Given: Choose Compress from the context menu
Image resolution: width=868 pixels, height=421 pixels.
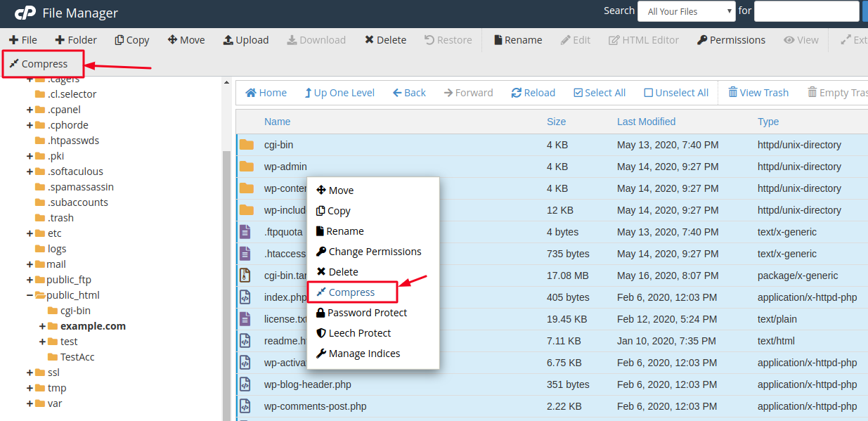Looking at the screenshot, I should click(x=351, y=292).
